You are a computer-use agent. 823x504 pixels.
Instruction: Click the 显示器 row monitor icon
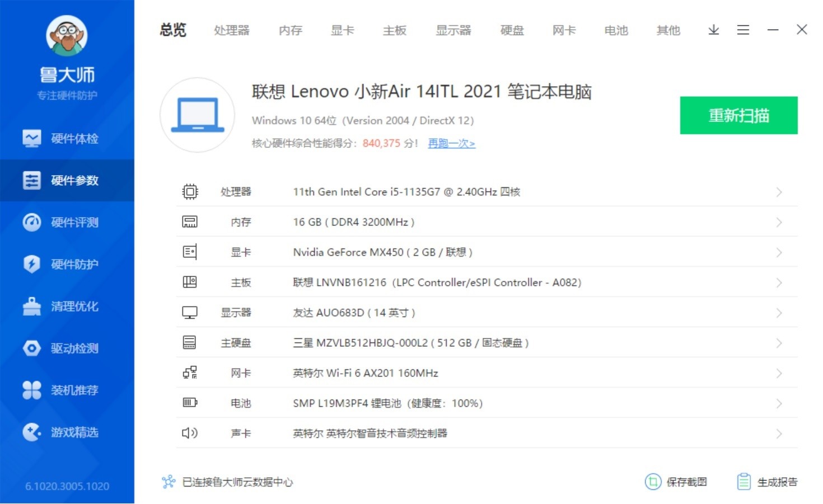tap(190, 313)
